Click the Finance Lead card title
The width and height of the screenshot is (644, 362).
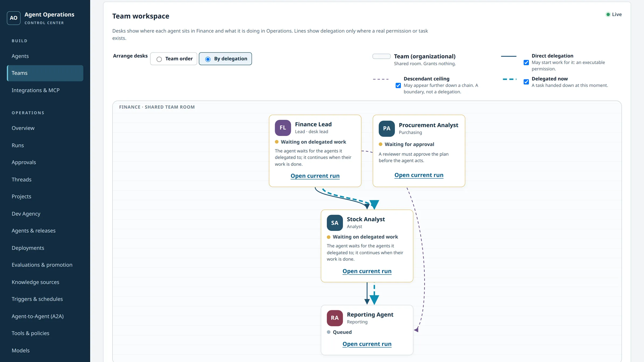pos(313,124)
